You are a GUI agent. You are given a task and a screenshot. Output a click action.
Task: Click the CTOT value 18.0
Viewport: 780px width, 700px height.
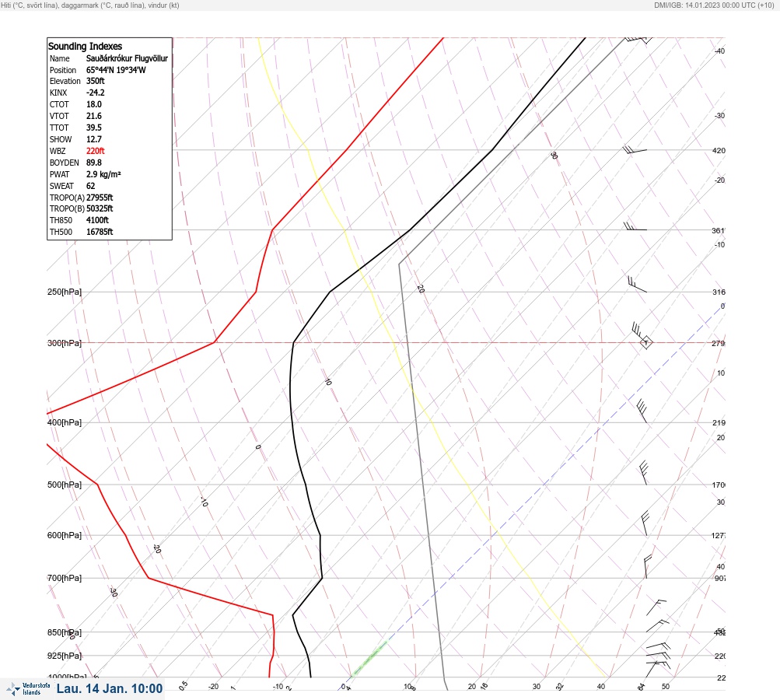pyautogui.click(x=94, y=104)
